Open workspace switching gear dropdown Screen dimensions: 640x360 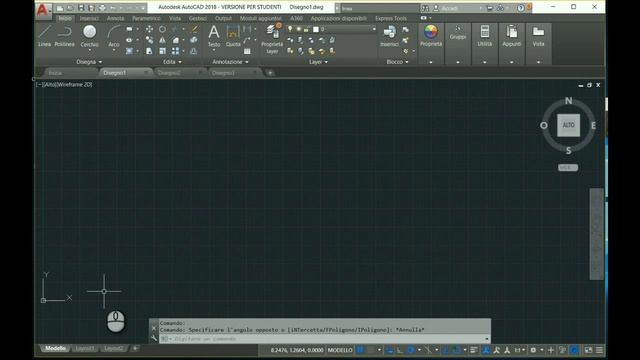tap(536, 350)
